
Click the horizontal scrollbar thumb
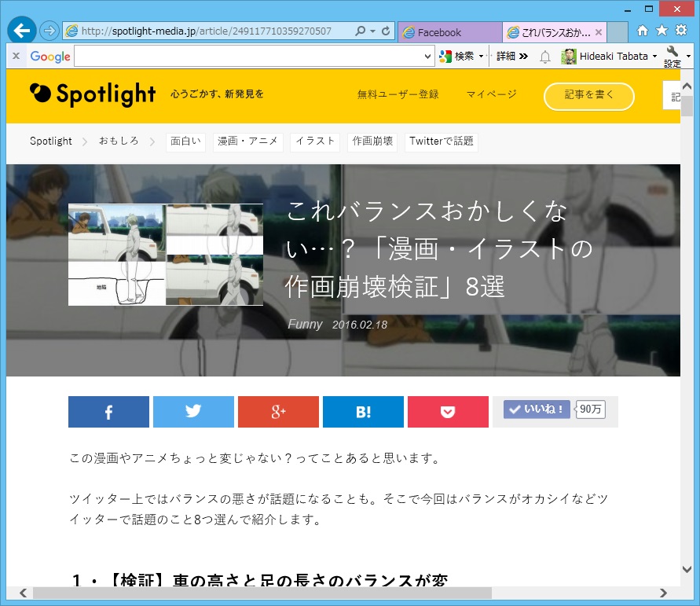[262, 593]
